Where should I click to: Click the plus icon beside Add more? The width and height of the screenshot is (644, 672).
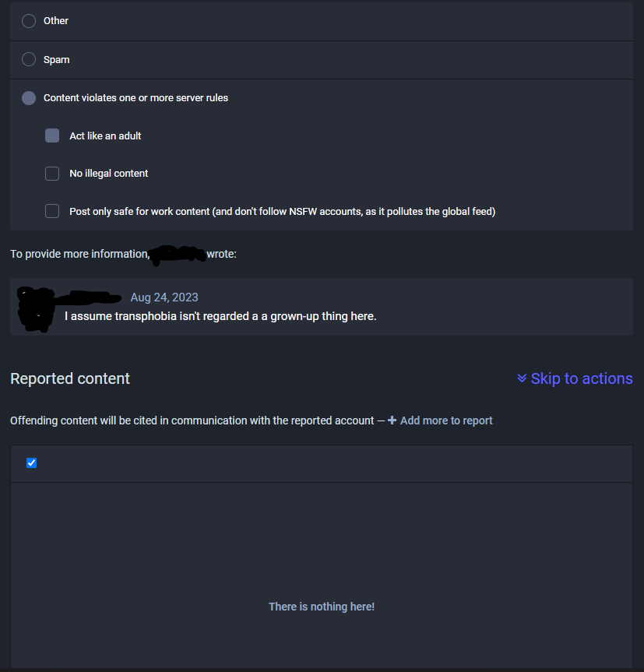pos(392,420)
